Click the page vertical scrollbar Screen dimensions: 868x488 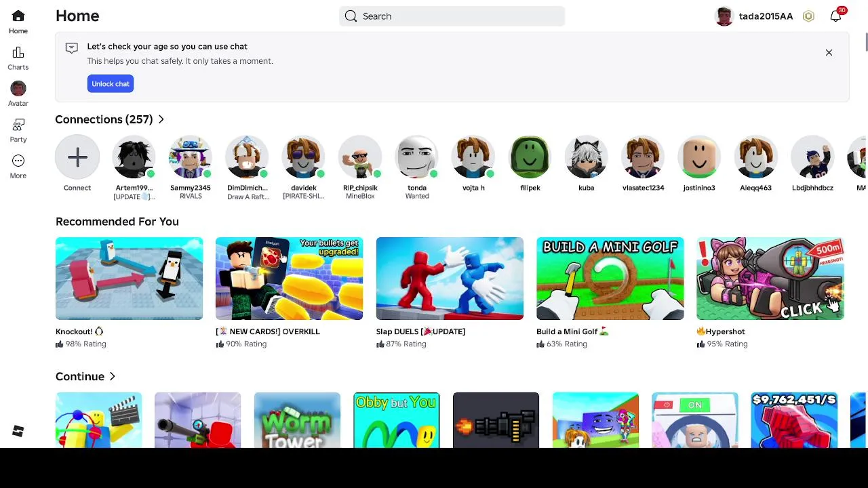tap(866, 41)
